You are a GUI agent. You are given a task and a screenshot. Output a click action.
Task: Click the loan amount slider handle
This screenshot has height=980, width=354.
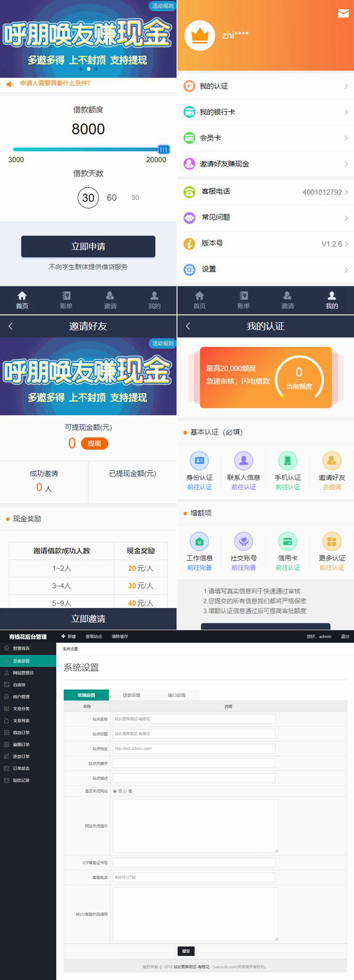(x=163, y=149)
